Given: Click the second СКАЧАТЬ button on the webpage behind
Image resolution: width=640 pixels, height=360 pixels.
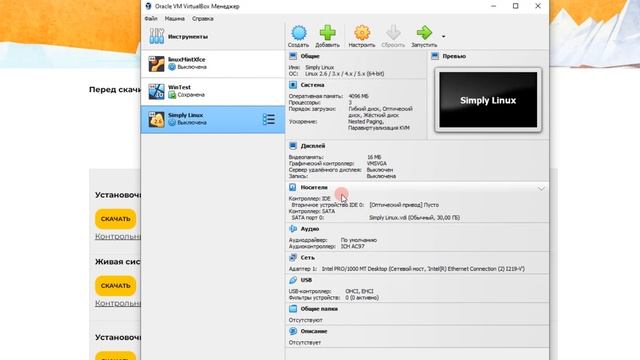Looking at the screenshot, I should (116, 286).
